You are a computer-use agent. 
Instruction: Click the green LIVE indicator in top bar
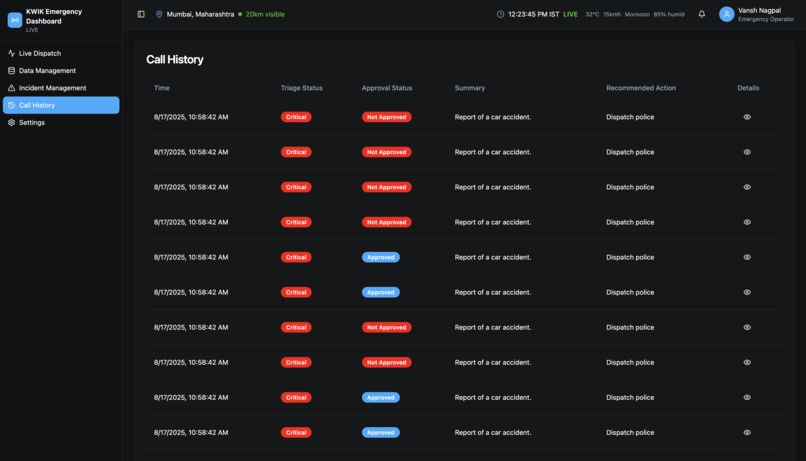click(x=570, y=14)
